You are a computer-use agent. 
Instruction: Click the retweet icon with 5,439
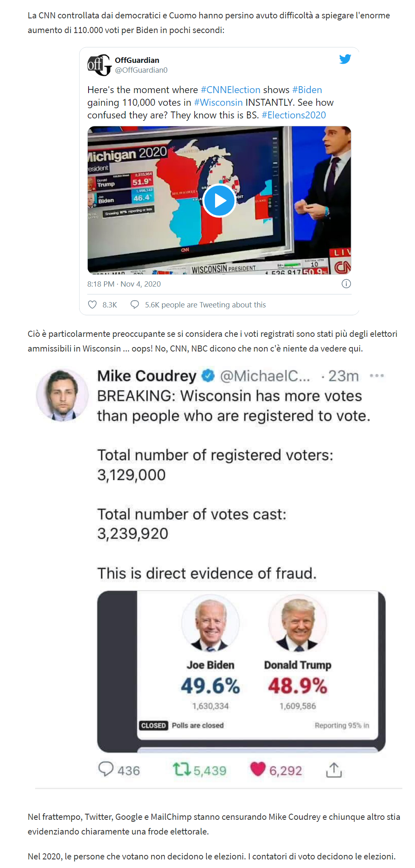tap(182, 769)
